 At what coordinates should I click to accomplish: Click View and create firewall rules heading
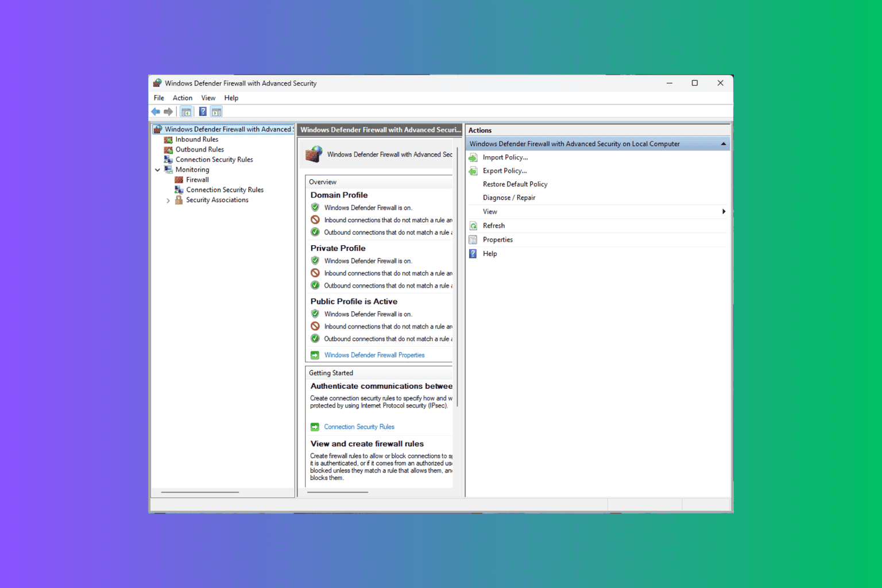pyautogui.click(x=367, y=444)
